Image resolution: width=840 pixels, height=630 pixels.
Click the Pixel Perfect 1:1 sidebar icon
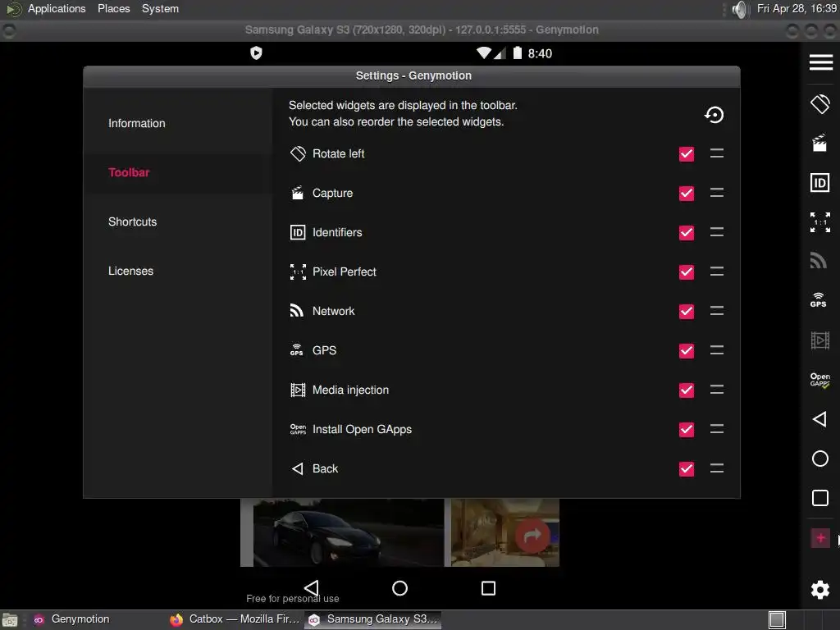(x=819, y=221)
